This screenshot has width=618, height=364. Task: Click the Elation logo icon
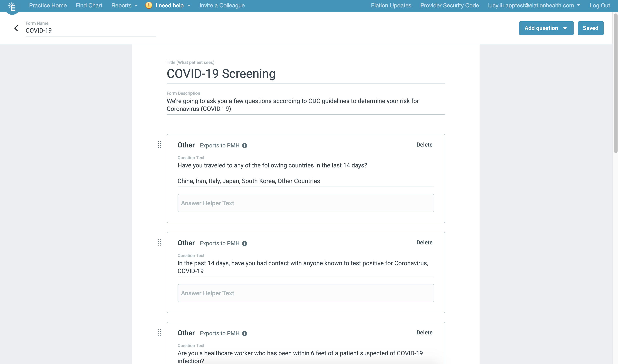[x=12, y=7]
